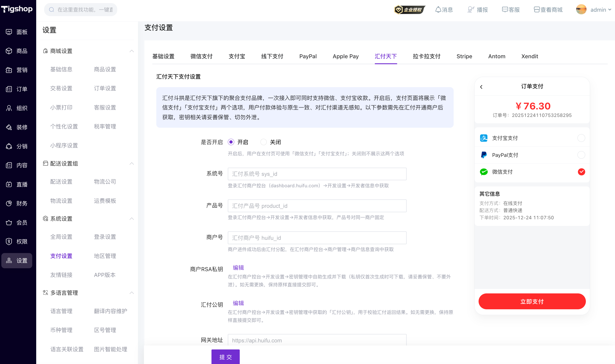Open 运费模板 in the settings menu
This screenshot has height=364, width=615.
point(105,201)
